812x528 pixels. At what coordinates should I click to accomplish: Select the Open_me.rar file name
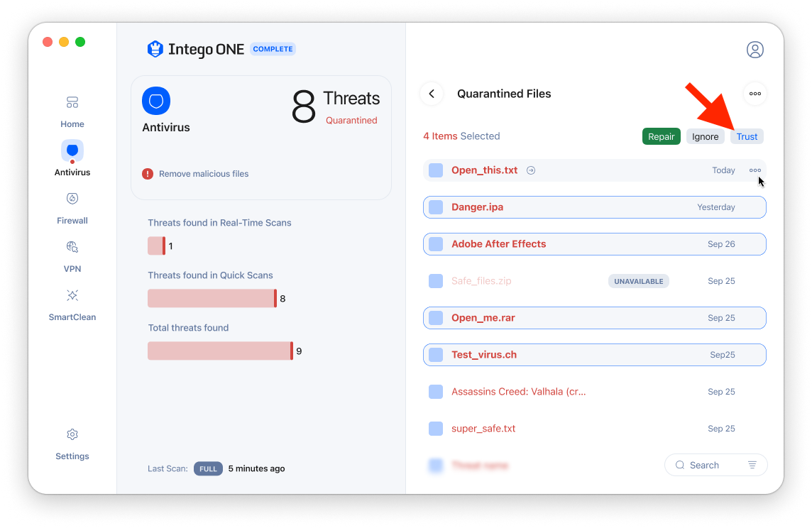click(483, 318)
